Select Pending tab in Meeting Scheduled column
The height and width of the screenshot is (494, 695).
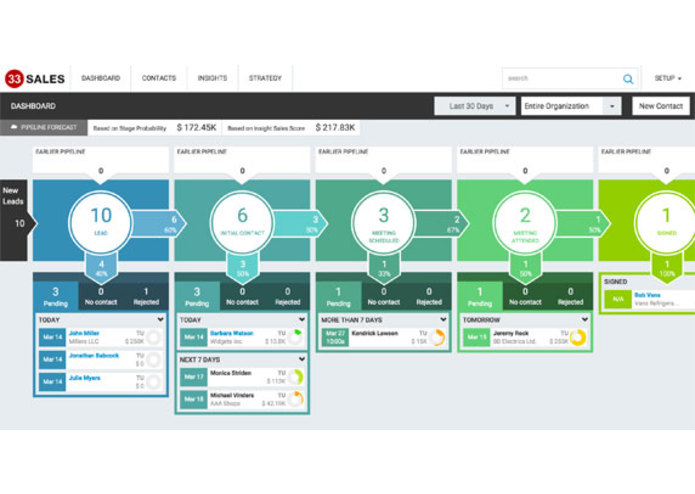click(x=339, y=296)
